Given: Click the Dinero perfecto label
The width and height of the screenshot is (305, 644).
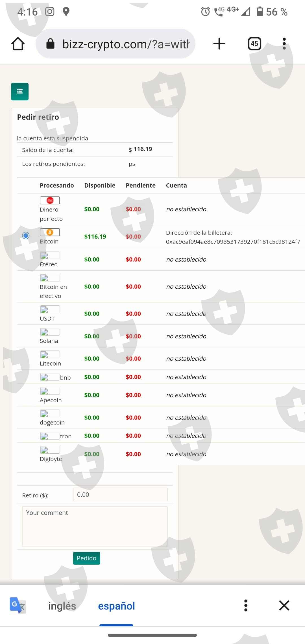Looking at the screenshot, I should pyautogui.click(x=51, y=214).
